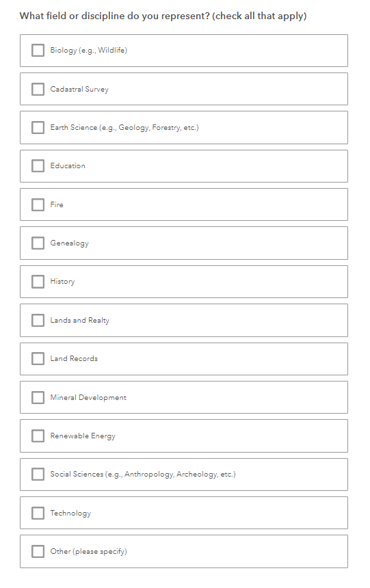Check the Other (please specify) box
The height and width of the screenshot is (588, 370).
tap(38, 551)
